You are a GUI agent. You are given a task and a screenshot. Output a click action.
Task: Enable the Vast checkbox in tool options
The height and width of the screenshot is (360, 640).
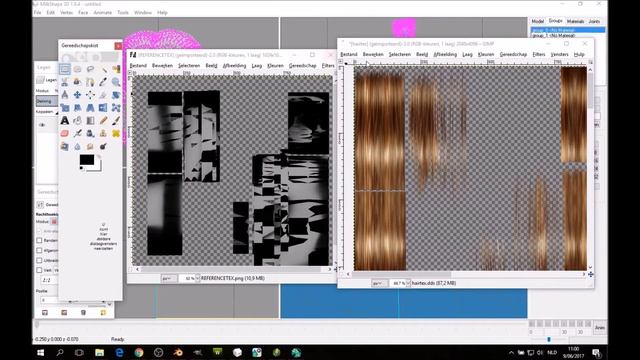point(40,270)
